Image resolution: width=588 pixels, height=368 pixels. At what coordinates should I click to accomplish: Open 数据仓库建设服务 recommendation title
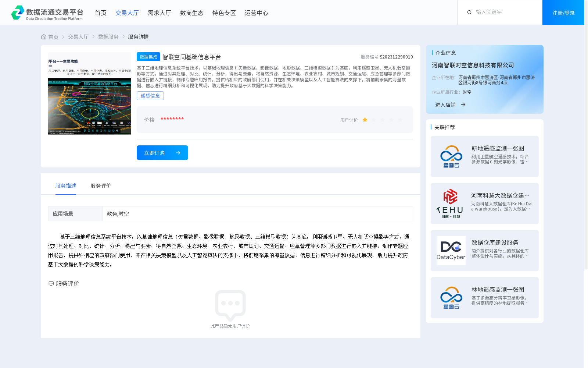[495, 243]
